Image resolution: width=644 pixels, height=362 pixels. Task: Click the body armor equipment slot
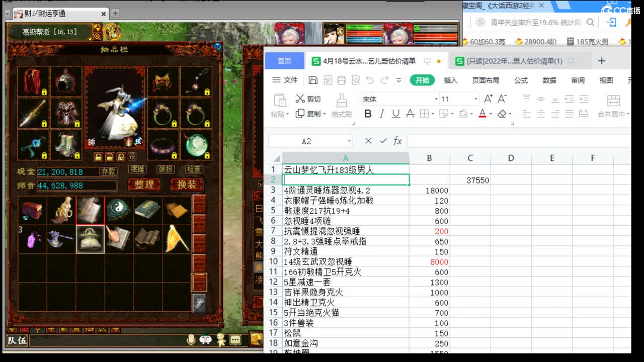click(x=66, y=113)
